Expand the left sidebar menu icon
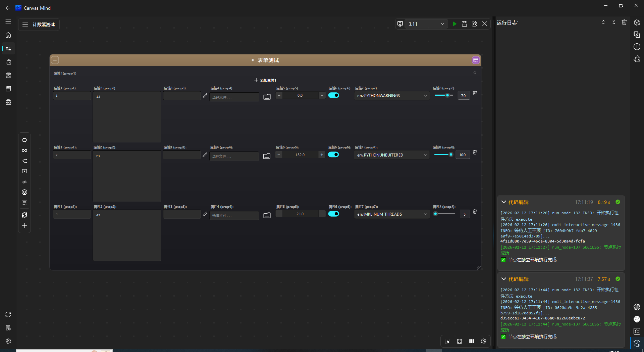 point(8,21)
